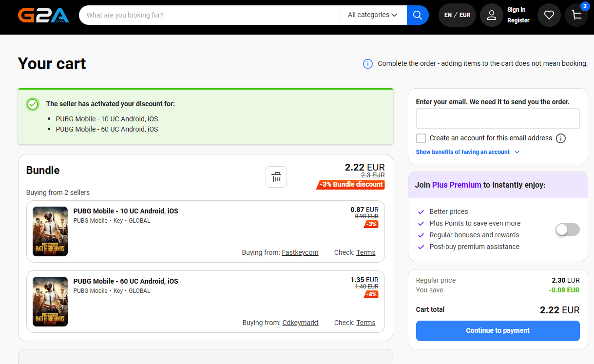Open seller Fastkeycom link
Viewport: 594px width, 364px height.
point(300,252)
